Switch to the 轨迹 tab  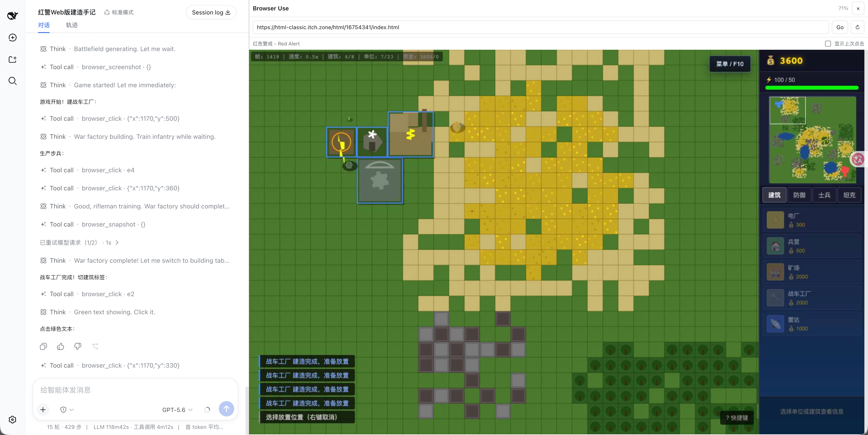click(72, 25)
